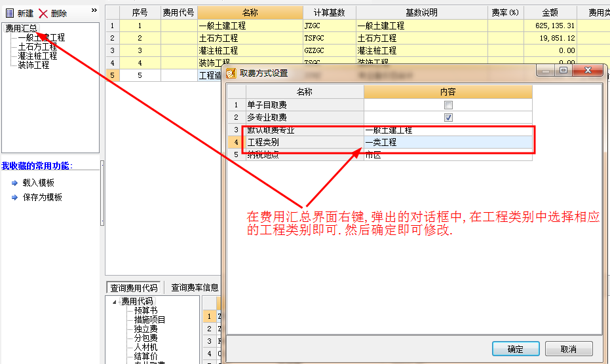Select 独立费 under 费用代码
610x364 pixels.
[146, 329]
